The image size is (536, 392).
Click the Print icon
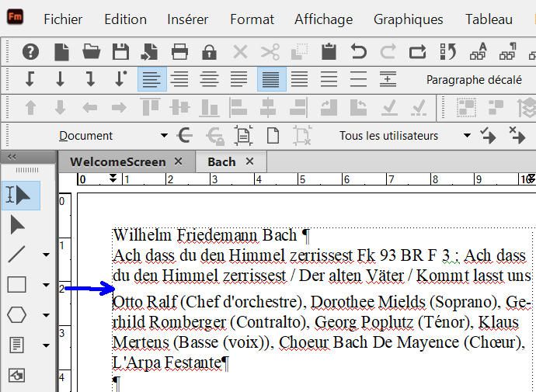179,52
